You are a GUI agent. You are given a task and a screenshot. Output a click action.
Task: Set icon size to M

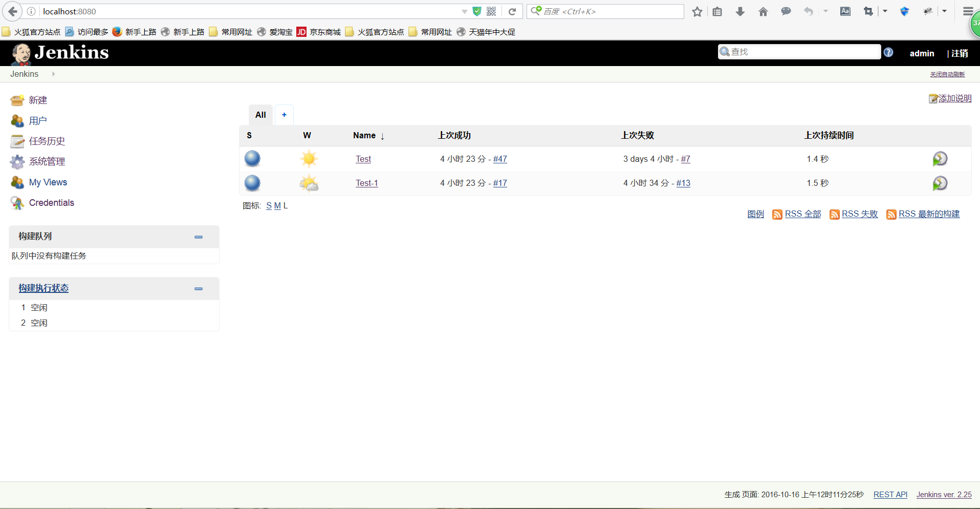pyautogui.click(x=277, y=205)
